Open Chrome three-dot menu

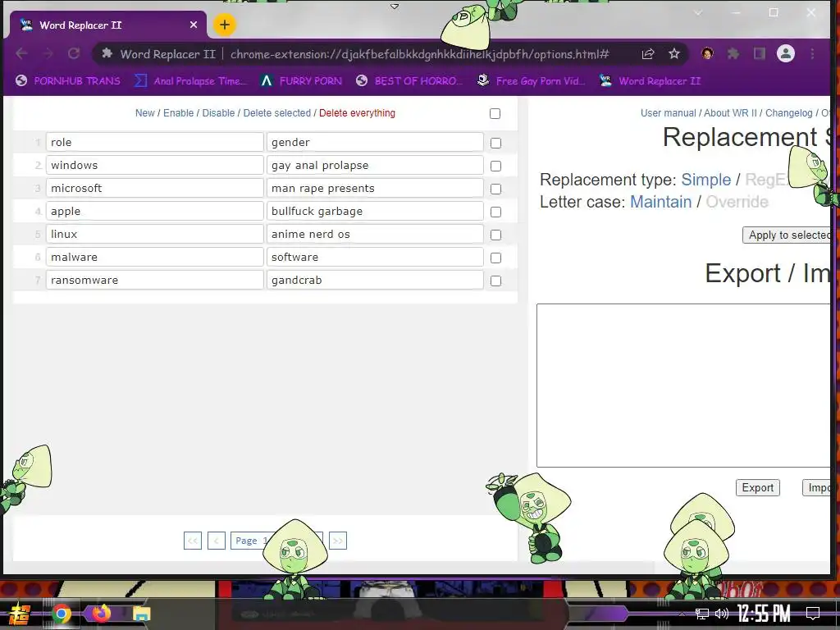[x=813, y=53]
